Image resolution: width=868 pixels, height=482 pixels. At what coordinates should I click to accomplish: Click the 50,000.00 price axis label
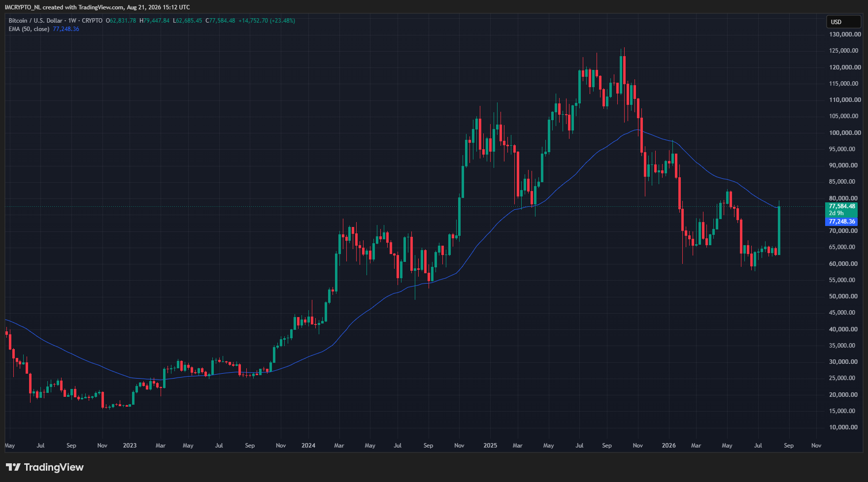coord(843,296)
